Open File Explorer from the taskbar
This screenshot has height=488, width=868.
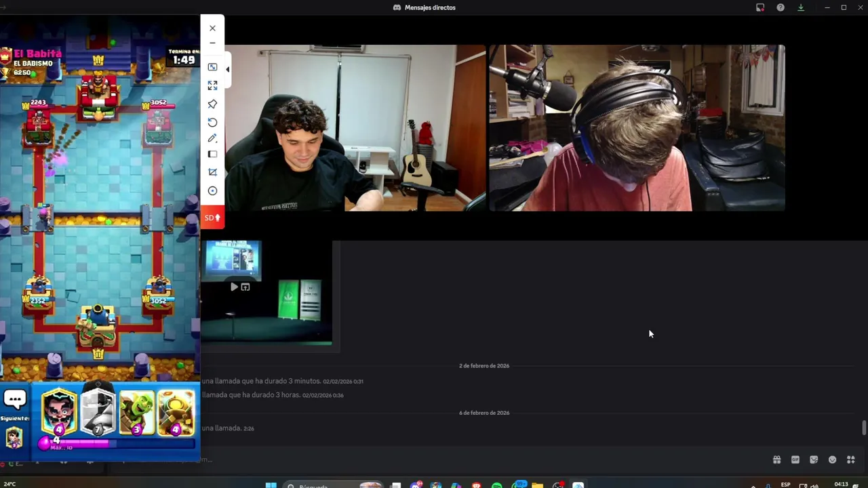537,485
